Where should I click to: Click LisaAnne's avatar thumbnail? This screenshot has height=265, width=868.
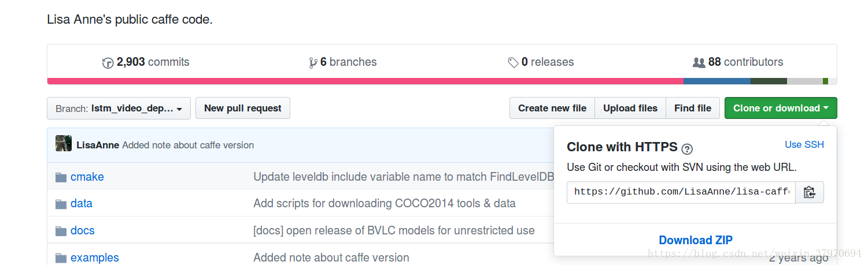tap(64, 144)
